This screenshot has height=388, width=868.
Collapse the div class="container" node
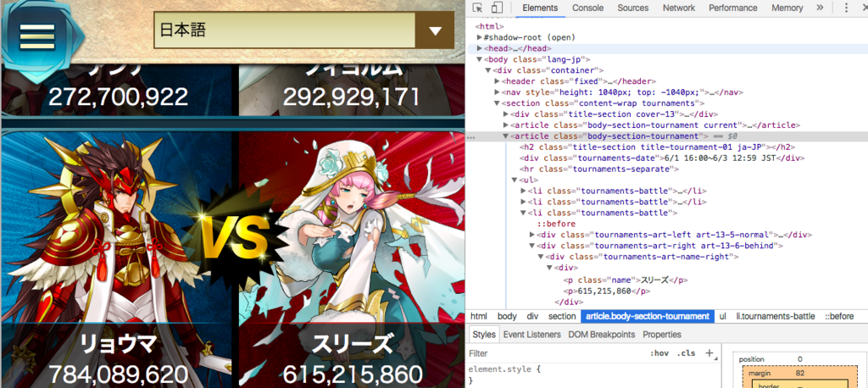(x=488, y=70)
